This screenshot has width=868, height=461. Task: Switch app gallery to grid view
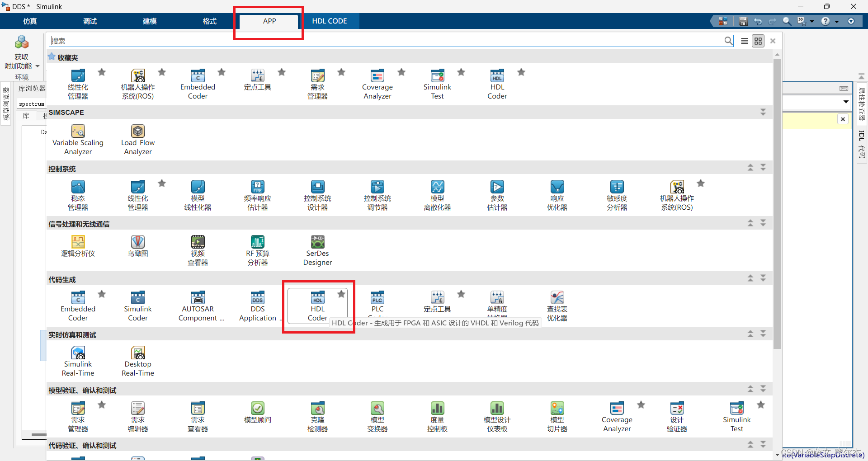[758, 41]
